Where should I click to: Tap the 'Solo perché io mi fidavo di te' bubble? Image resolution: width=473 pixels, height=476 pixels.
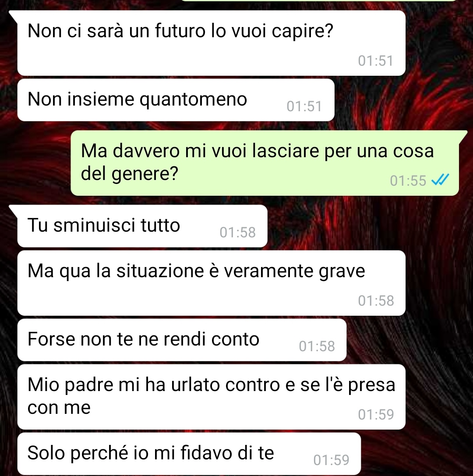pos(189,454)
